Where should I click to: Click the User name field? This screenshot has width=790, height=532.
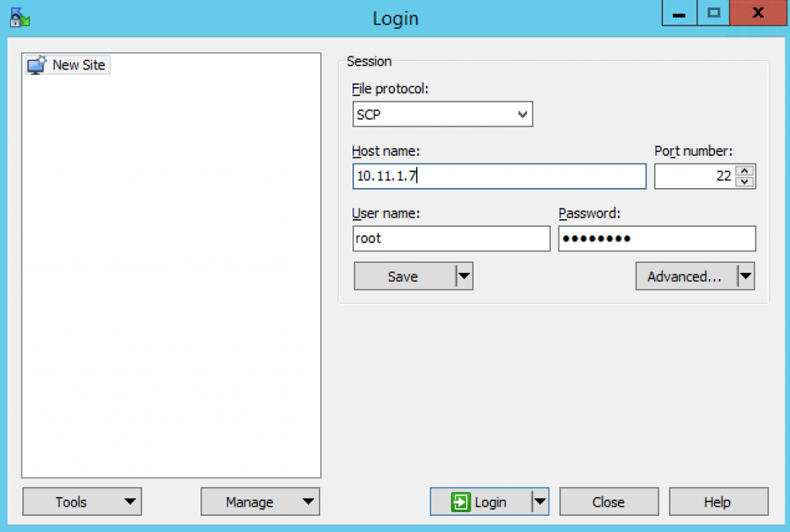(x=451, y=238)
